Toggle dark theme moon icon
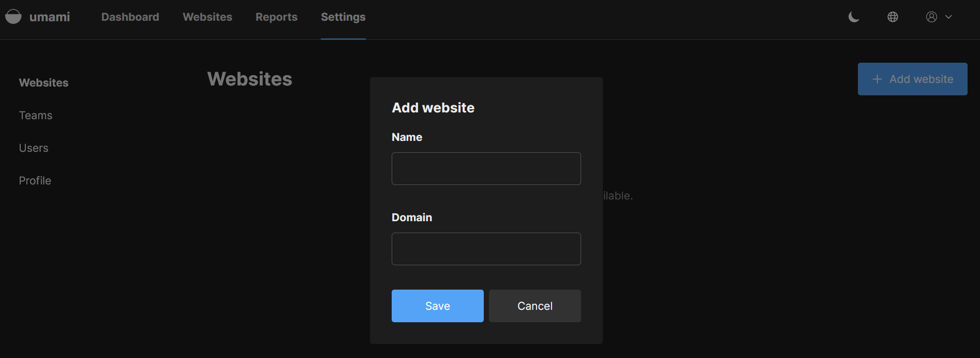The image size is (980, 358). [x=854, y=17]
